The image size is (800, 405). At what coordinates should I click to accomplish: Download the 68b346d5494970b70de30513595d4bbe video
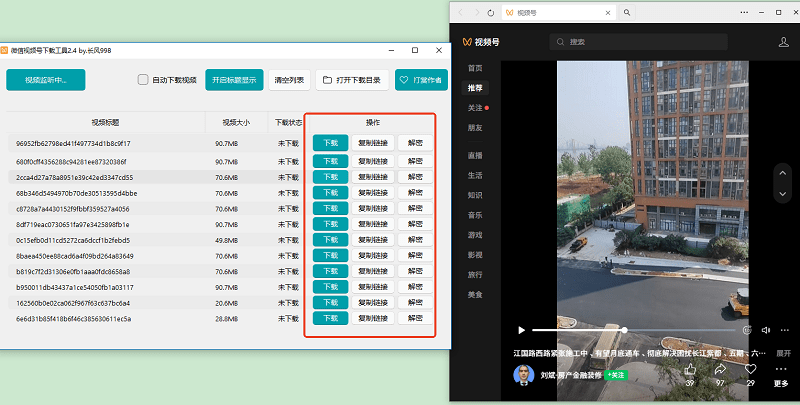click(x=331, y=193)
